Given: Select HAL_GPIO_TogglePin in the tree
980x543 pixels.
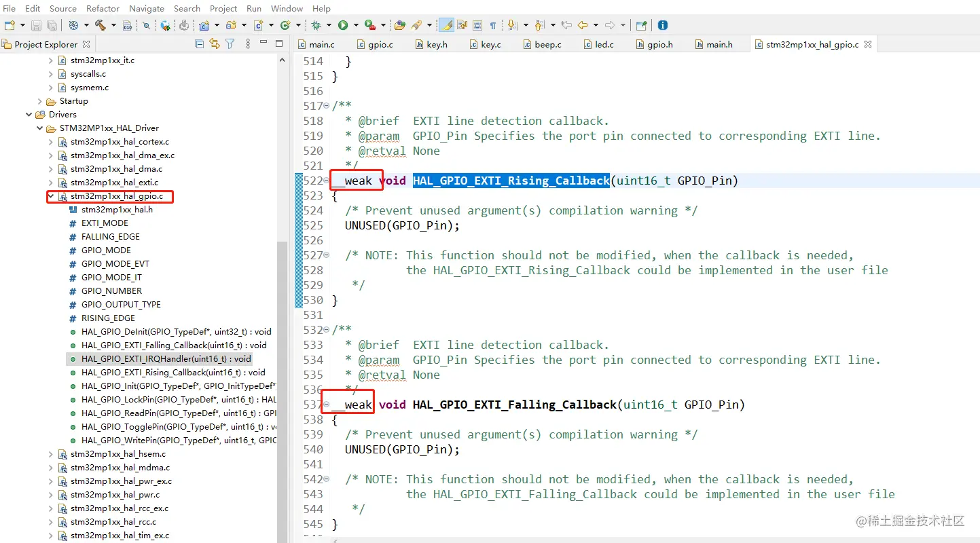Looking at the screenshot, I should (179, 427).
